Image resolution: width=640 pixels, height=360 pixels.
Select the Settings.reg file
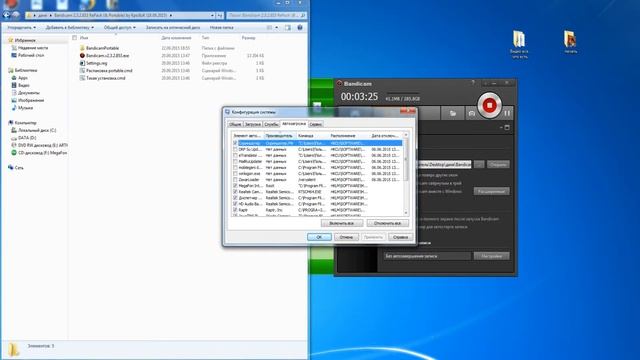(x=96, y=63)
